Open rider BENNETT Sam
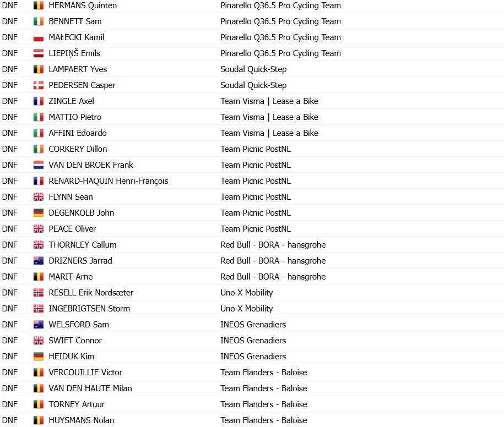The width and height of the screenshot is (504, 427). 75,21
